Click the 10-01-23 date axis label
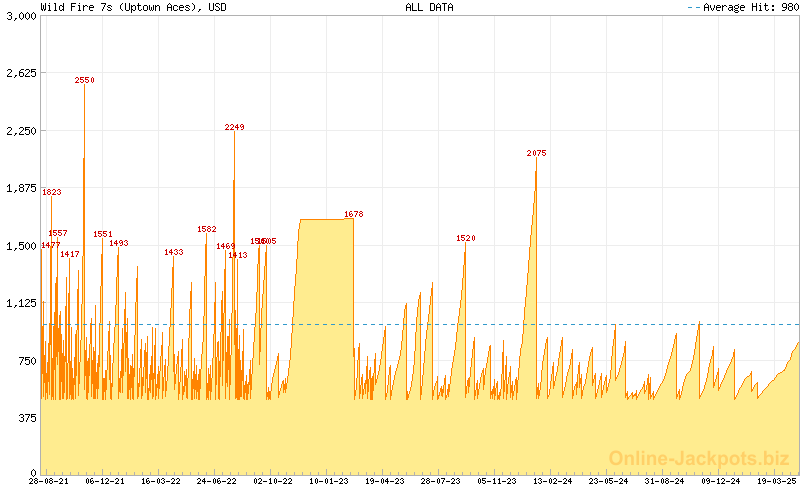The height and width of the screenshot is (490, 800). [x=329, y=481]
